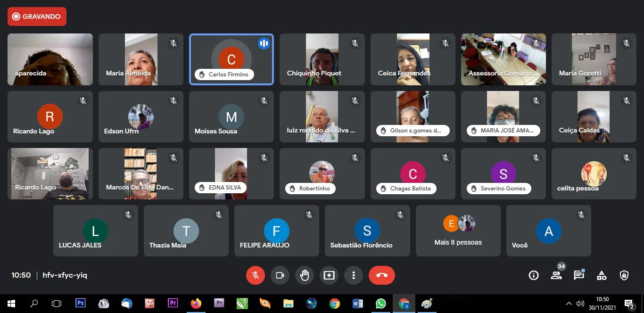
Task: Toggle the camera on or off
Action: pos(280,275)
